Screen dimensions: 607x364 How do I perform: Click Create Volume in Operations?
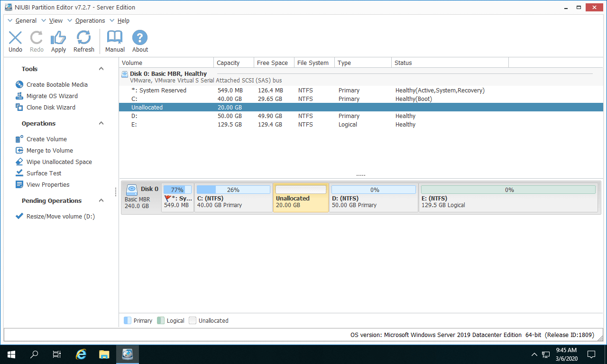[x=46, y=139]
